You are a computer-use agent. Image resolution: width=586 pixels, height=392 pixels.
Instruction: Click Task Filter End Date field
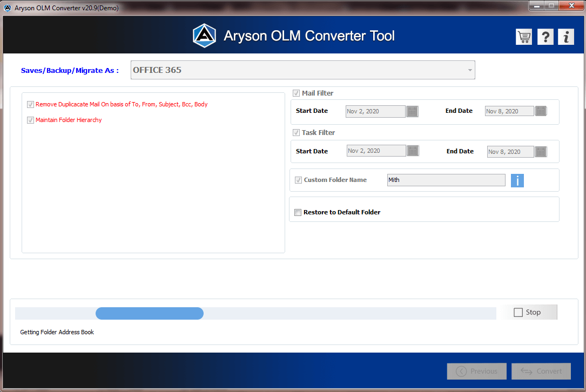pos(510,151)
